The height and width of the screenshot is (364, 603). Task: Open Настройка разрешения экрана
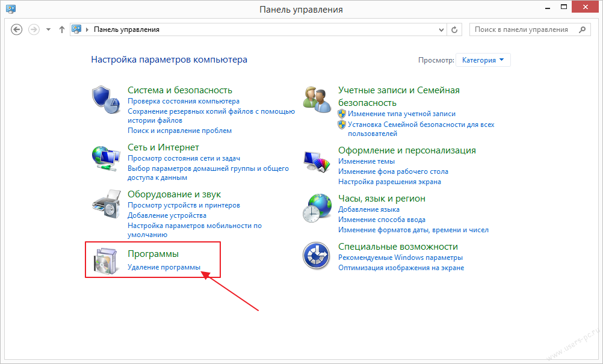pyautogui.click(x=389, y=182)
